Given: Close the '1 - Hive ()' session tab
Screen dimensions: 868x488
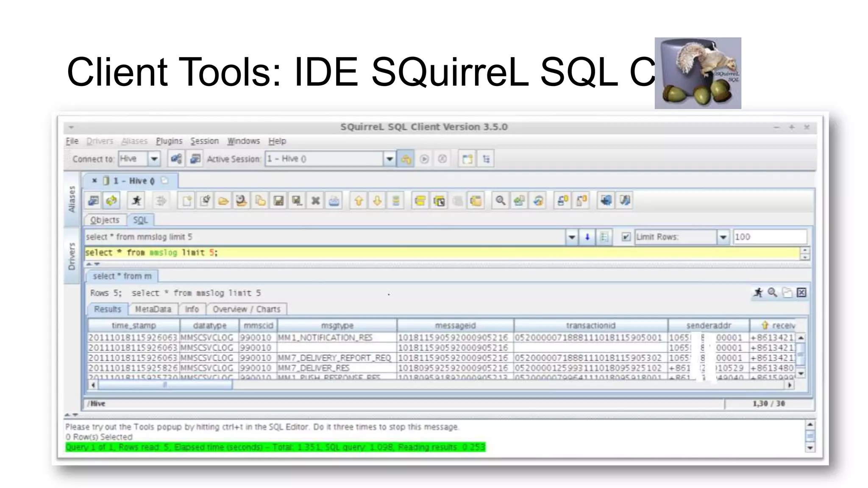Looking at the screenshot, I should tap(95, 180).
